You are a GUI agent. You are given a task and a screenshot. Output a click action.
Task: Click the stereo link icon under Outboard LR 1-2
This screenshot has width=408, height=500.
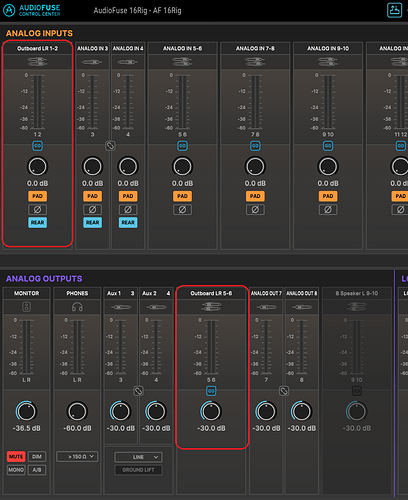pos(37,146)
